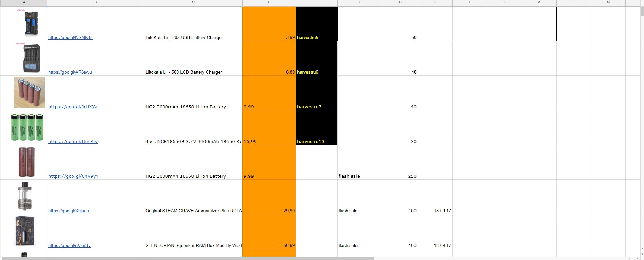The height and width of the screenshot is (260, 644).
Task: Open the https://goo.gl/NSMKTs link
Action: click(x=70, y=37)
